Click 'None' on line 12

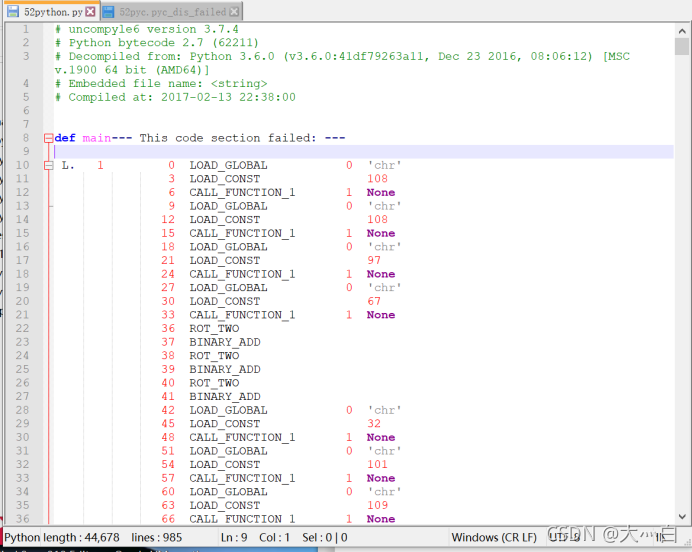point(381,192)
